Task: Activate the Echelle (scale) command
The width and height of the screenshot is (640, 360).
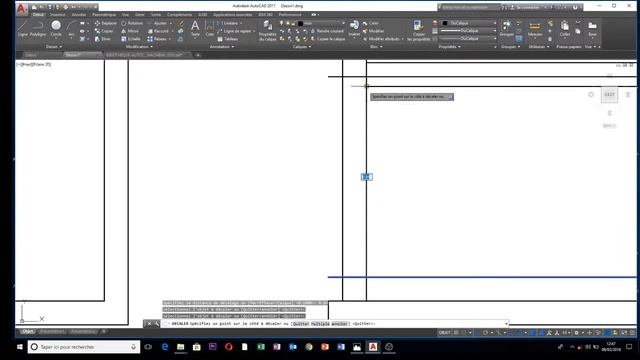Action: pyautogui.click(x=131, y=39)
